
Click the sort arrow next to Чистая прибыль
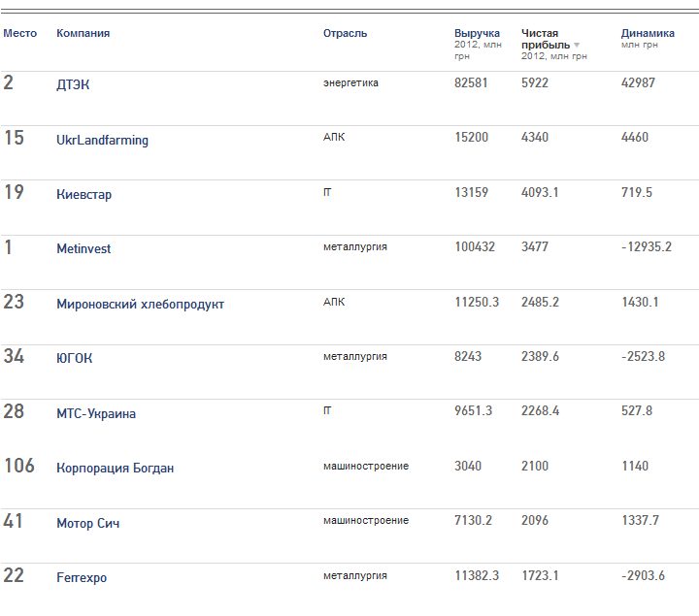pyautogui.click(x=577, y=45)
